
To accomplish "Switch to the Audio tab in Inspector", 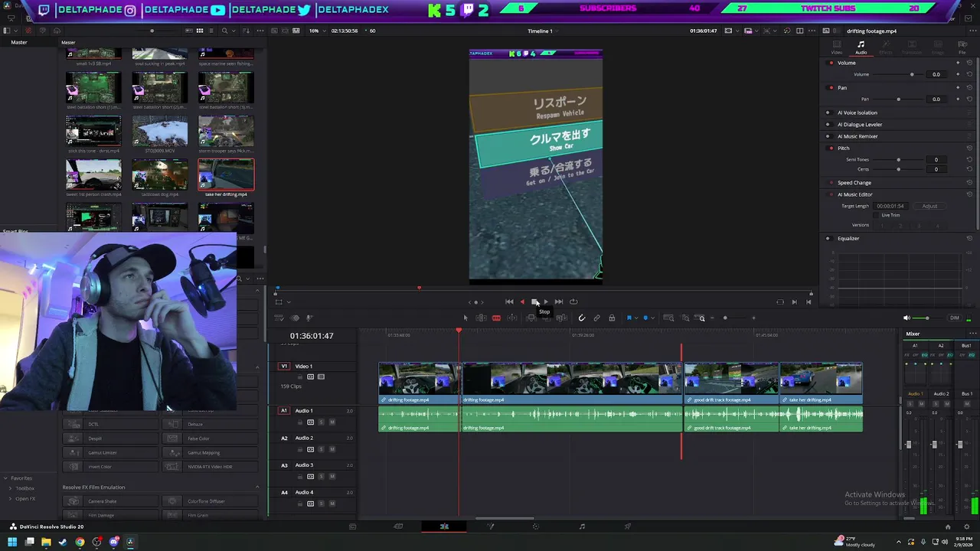I will point(861,47).
